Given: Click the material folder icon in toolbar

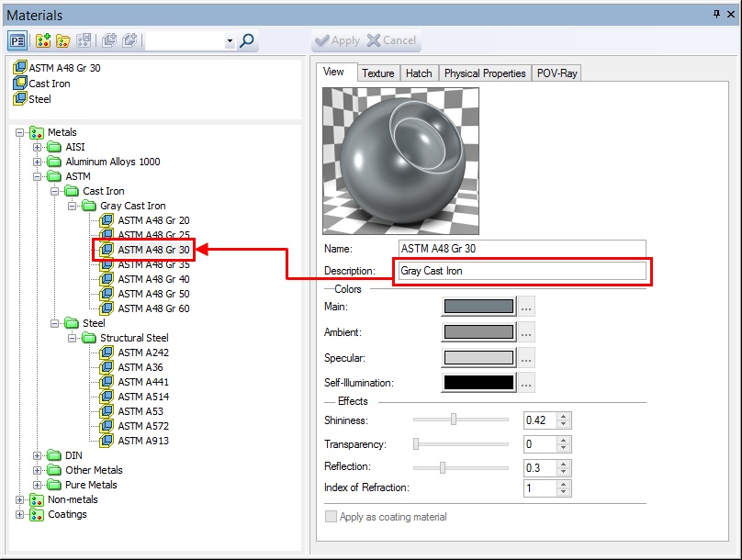Looking at the screenshot, I should (63, 40).
